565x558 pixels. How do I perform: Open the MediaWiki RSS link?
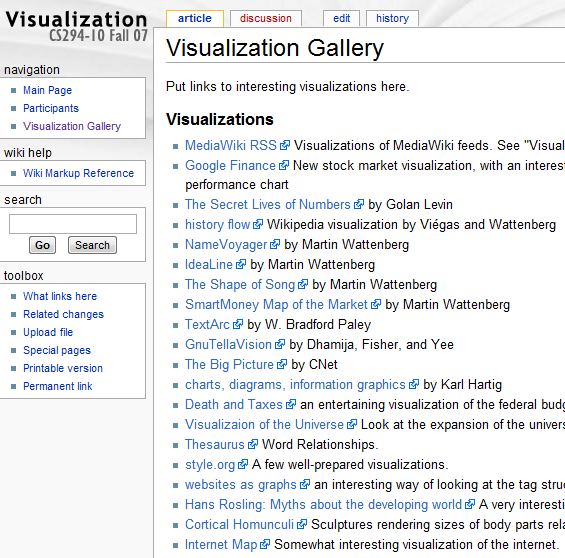[231, 146]
